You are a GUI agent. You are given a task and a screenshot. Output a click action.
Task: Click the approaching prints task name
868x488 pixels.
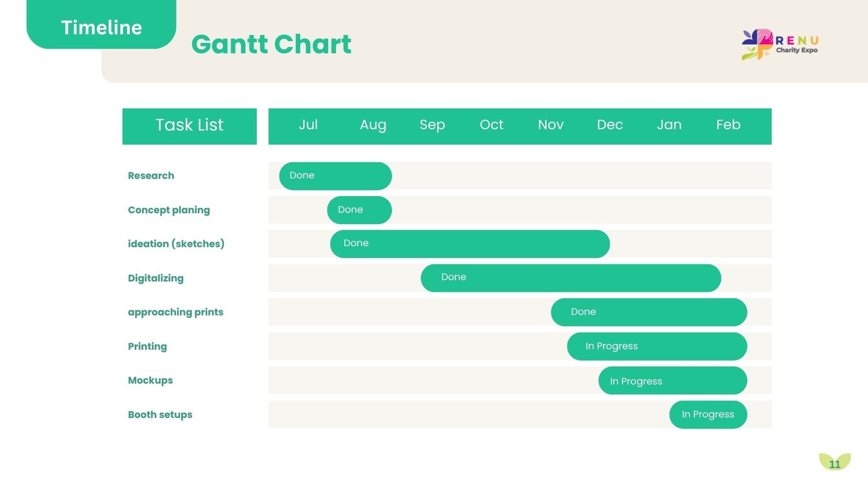175,312
